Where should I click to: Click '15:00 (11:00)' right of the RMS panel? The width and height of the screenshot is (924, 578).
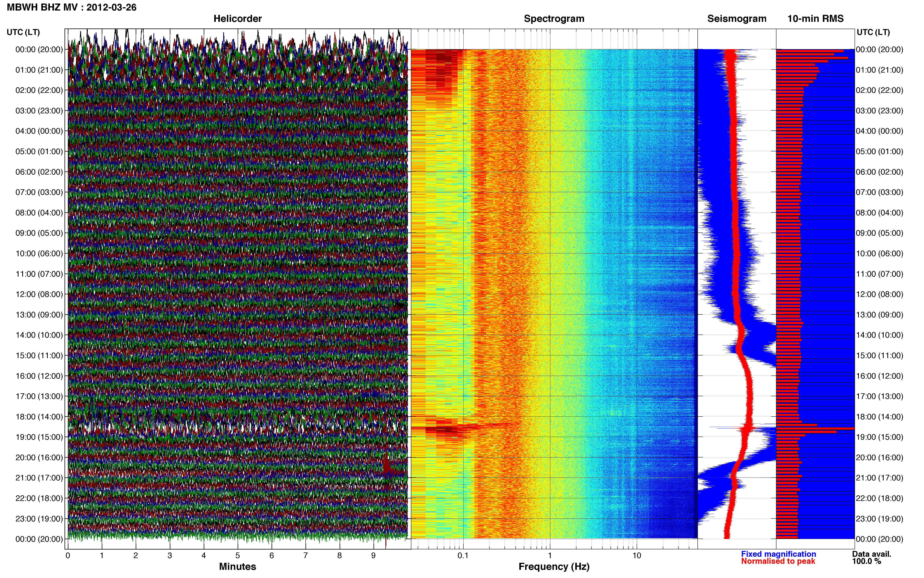[x=880, y=355]
